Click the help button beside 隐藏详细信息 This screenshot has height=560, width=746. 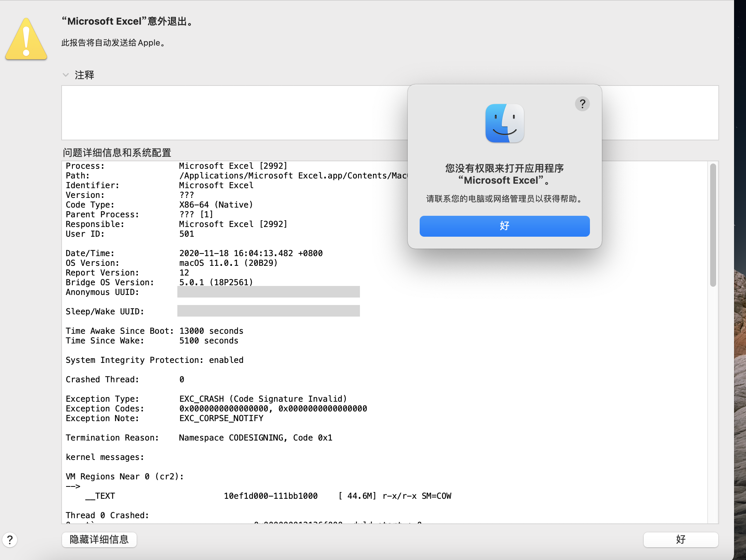tap(10, 539)
